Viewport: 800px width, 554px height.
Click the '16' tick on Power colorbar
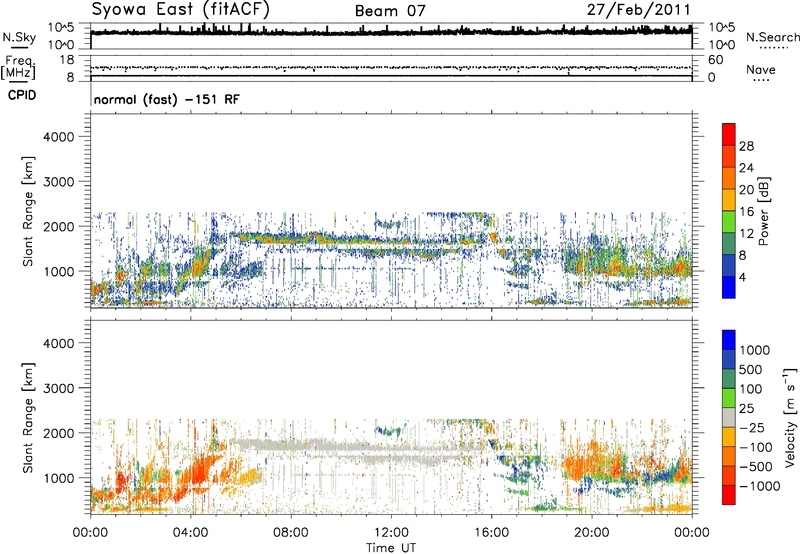tap(746, 212)
